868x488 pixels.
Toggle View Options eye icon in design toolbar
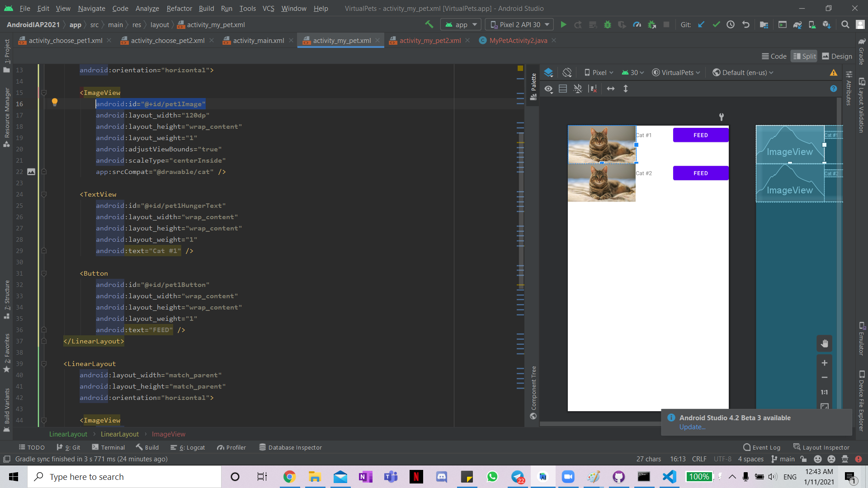click(x=548, y=89)
